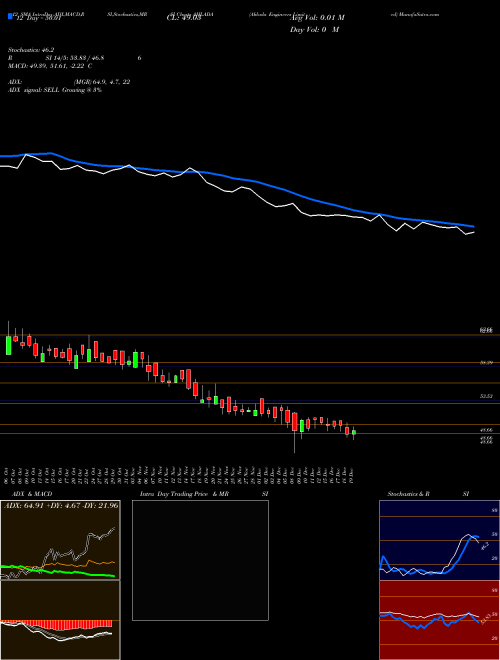Click the empty intraday chart box
The image size is (500, 660).
(200, 560)
